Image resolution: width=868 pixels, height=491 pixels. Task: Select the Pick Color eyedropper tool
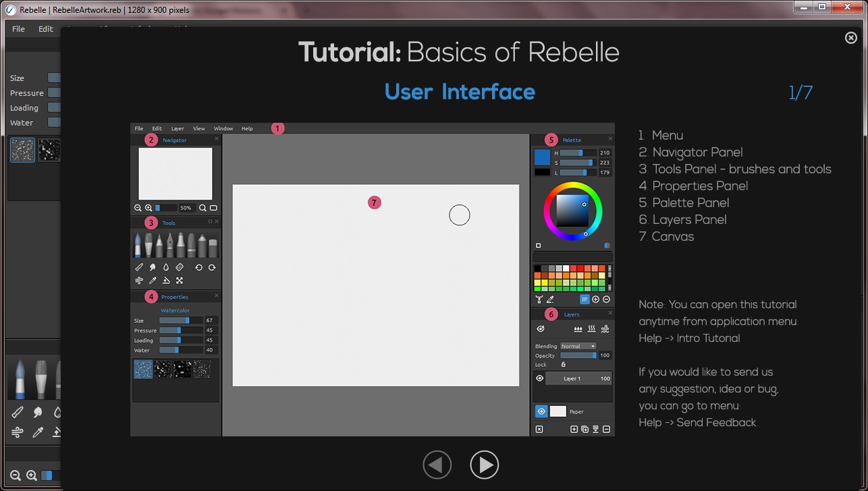pos(38,432)
